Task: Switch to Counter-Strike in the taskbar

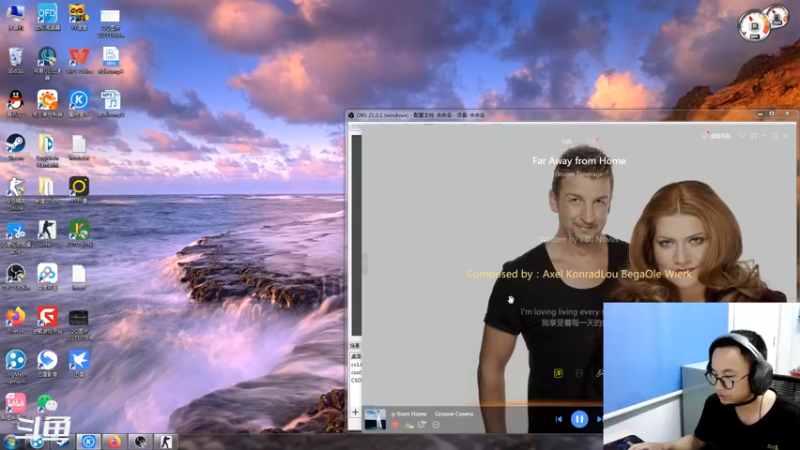Action: 166,442
